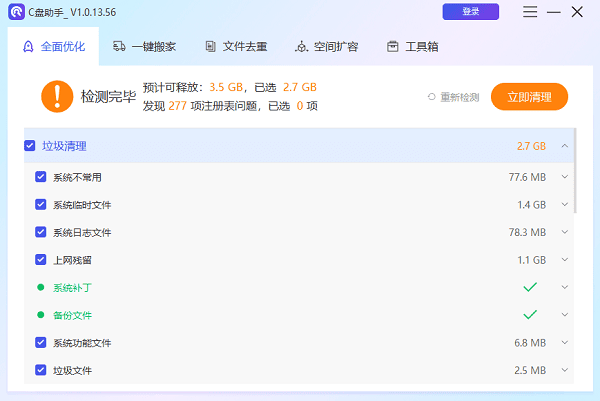Click the 检测完毕 status heading

point(108,96)
